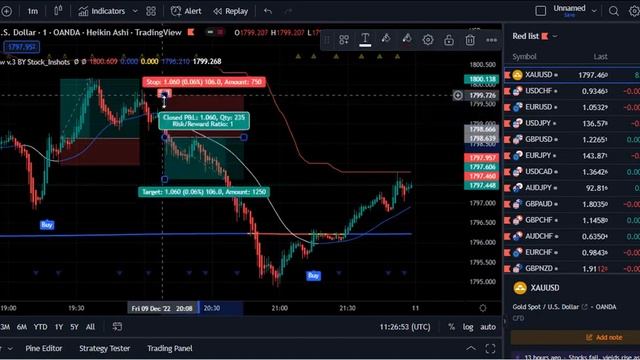Open the go-to-date calendar icon
This screenshot has width=640, height=360.
pyautogui.click(x=117, y=327)
